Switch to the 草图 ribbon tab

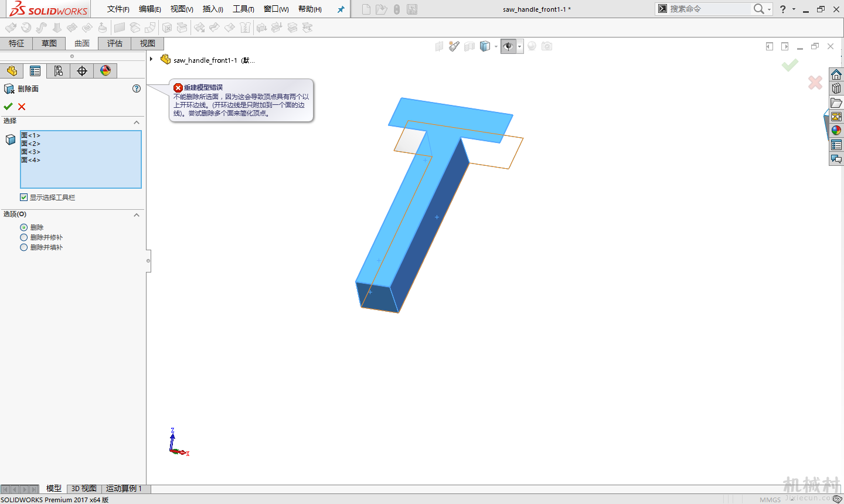[x=49, y=43]
